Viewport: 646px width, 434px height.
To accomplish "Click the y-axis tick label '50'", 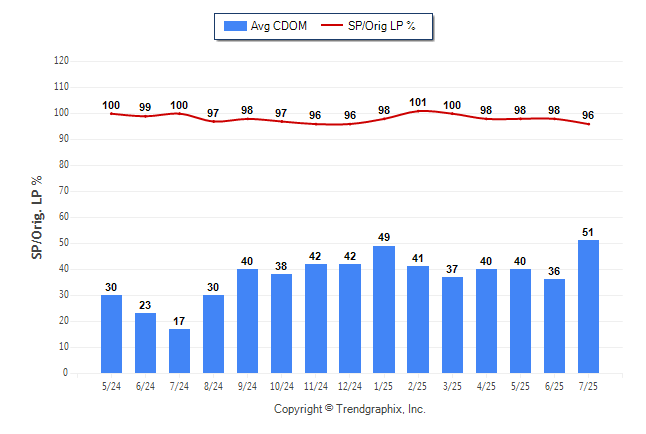I will [x=64, y=243].
